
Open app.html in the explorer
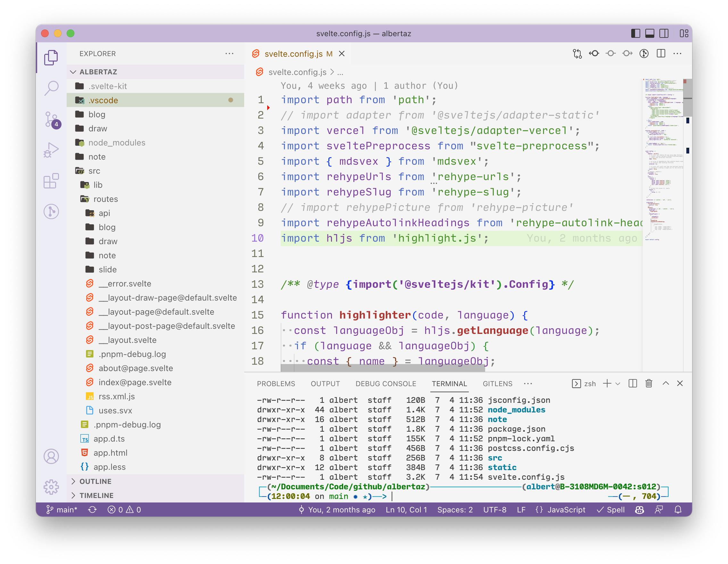[110, 453]
